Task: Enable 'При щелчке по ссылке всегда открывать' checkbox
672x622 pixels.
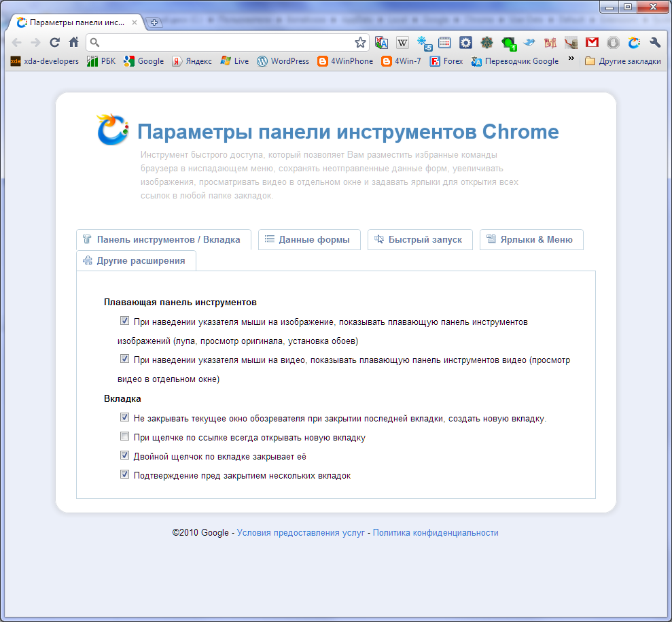Action: click(x=124, y=436)
